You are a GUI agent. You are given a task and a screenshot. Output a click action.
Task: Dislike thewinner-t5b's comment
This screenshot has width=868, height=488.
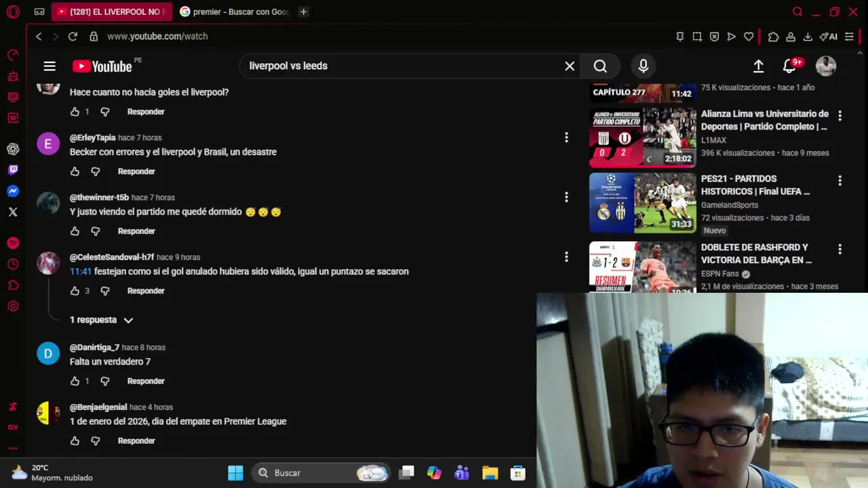96,231
